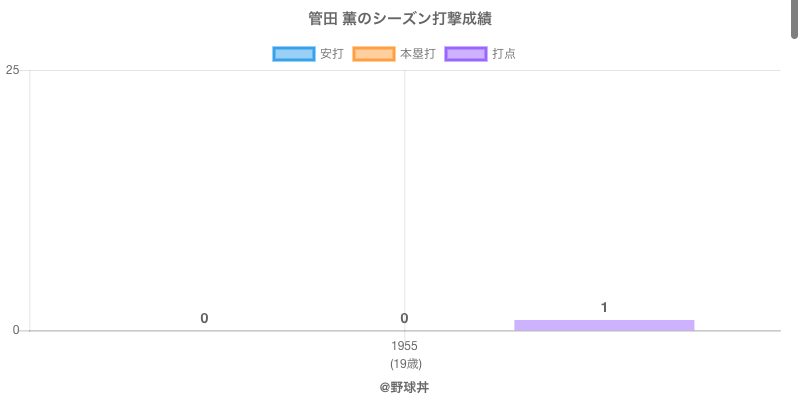The width and height of the screenshot is (800, 400).
Task: Hide the 本塁打 series via its legend label
Action: coord(417,54)
